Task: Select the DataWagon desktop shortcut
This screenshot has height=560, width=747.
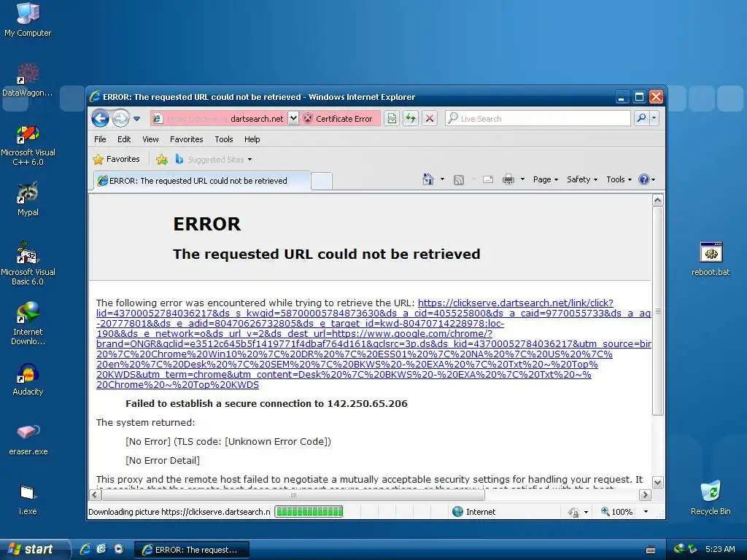Action: tap(28, 80)
